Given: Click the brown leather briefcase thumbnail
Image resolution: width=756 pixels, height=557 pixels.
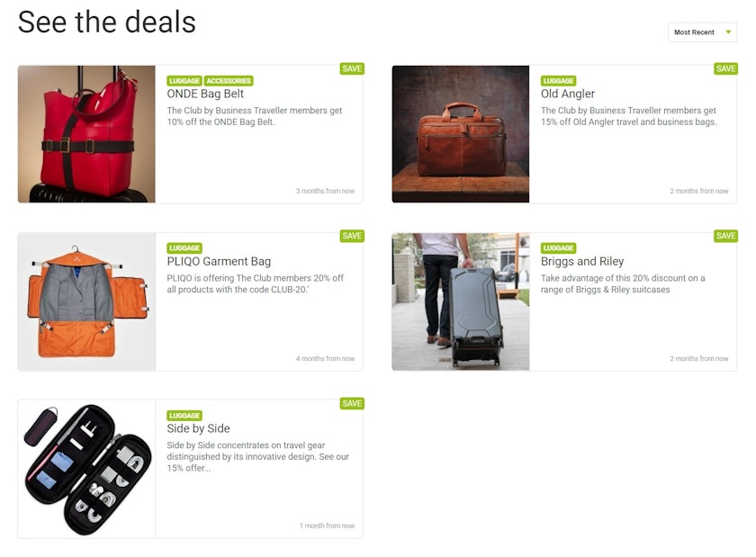Looking at the screenshot, I should 461,134.
